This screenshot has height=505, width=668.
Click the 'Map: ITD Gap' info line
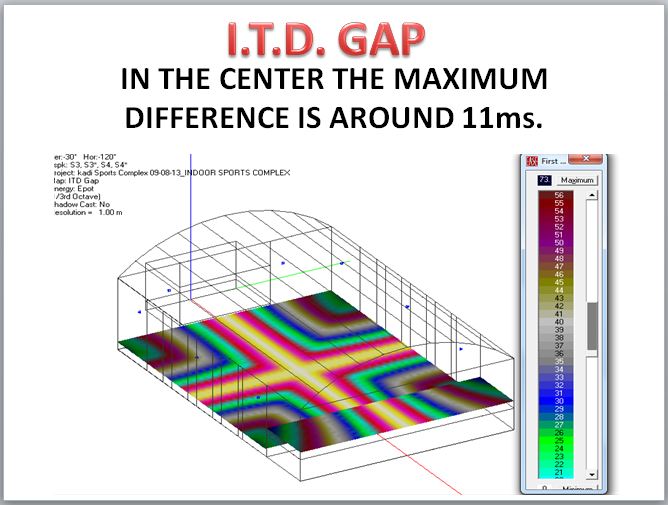77,181
